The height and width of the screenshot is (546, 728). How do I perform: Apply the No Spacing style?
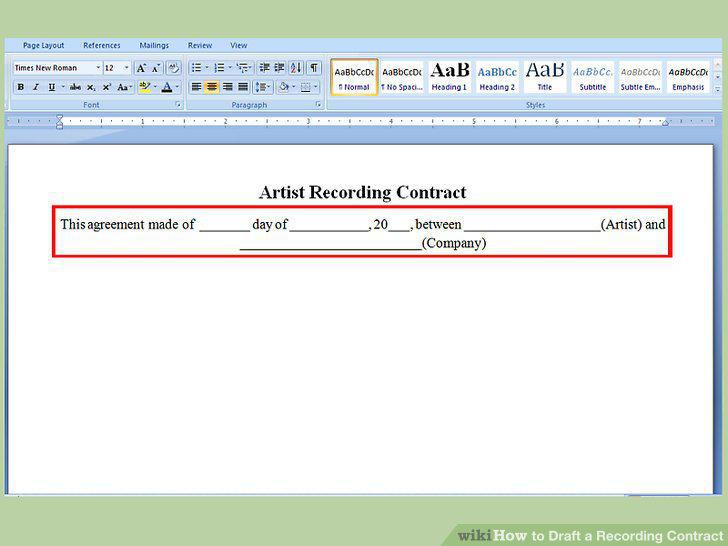[402, 77]
